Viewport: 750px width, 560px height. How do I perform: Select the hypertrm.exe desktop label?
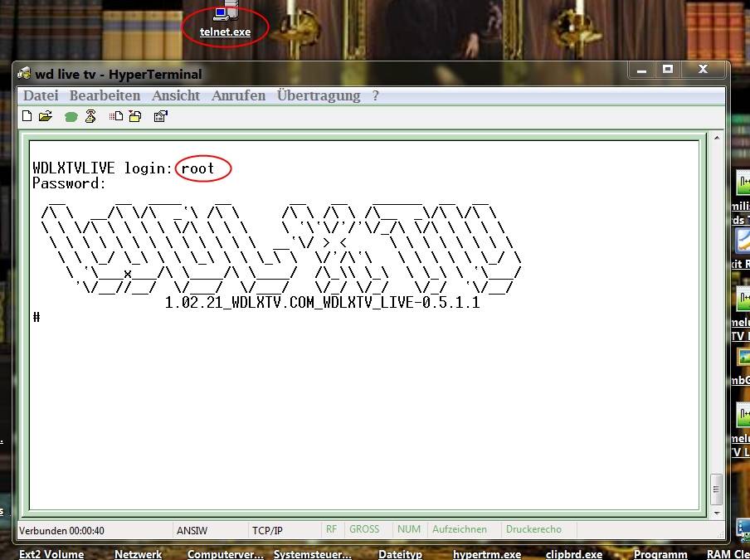point(487,554)
